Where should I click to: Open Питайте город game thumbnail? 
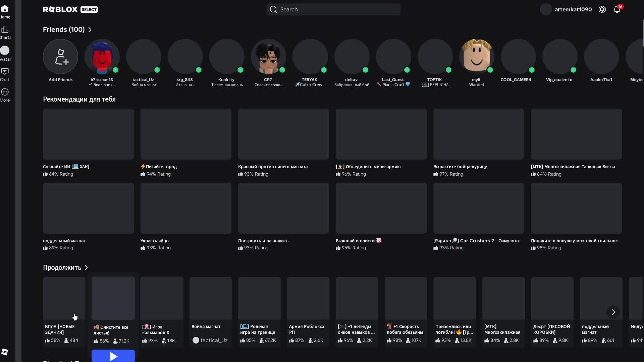186,134
